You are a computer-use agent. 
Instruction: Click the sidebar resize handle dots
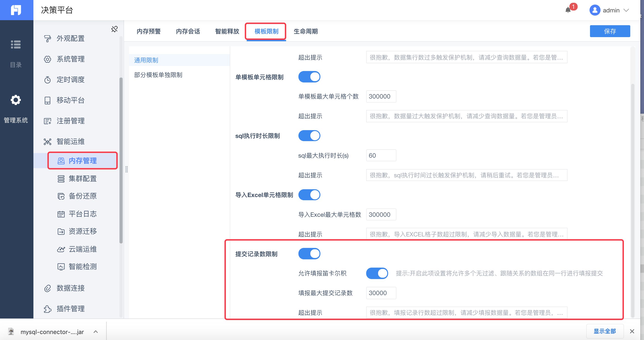[127, 170]
